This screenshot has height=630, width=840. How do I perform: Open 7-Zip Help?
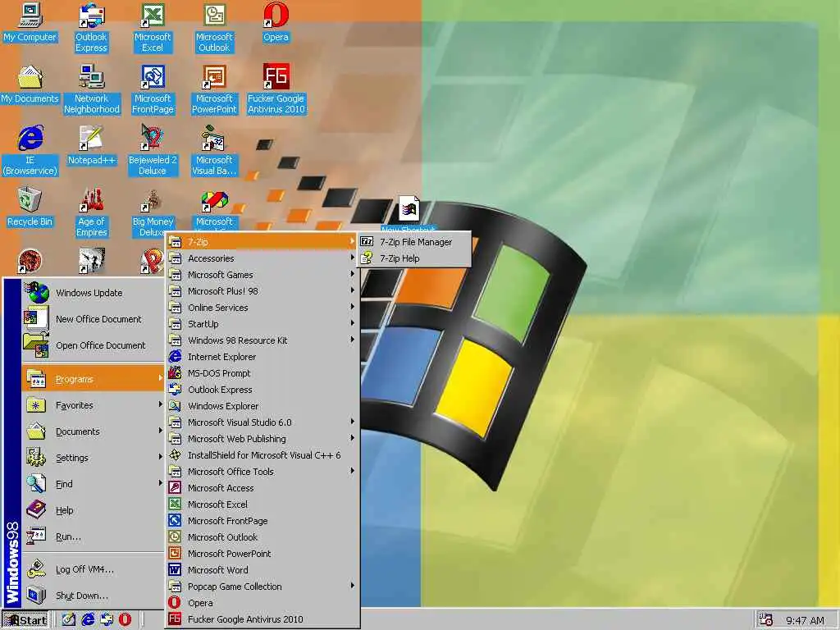[414, 258]
